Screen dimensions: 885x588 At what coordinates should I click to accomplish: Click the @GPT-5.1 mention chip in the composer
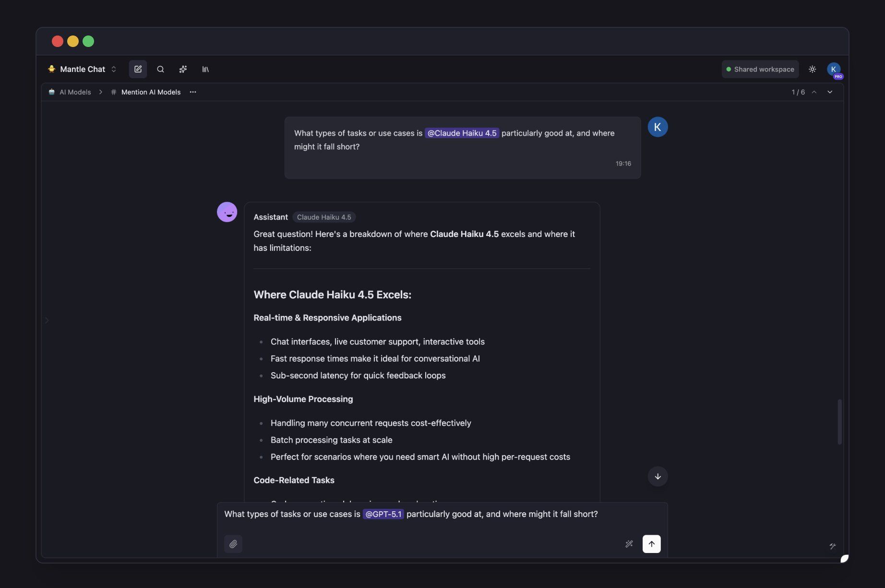[383, 514]
